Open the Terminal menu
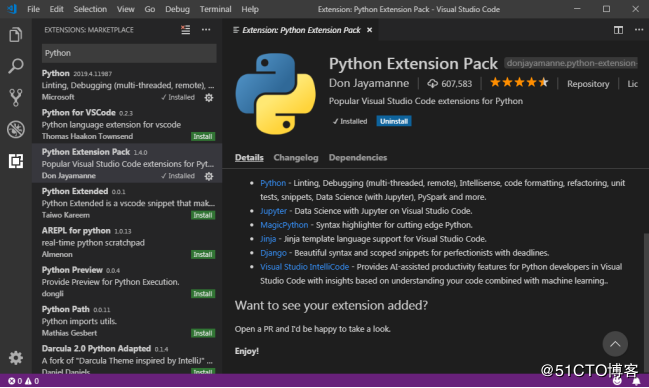The image size is (649, 388). click(215, 9)
